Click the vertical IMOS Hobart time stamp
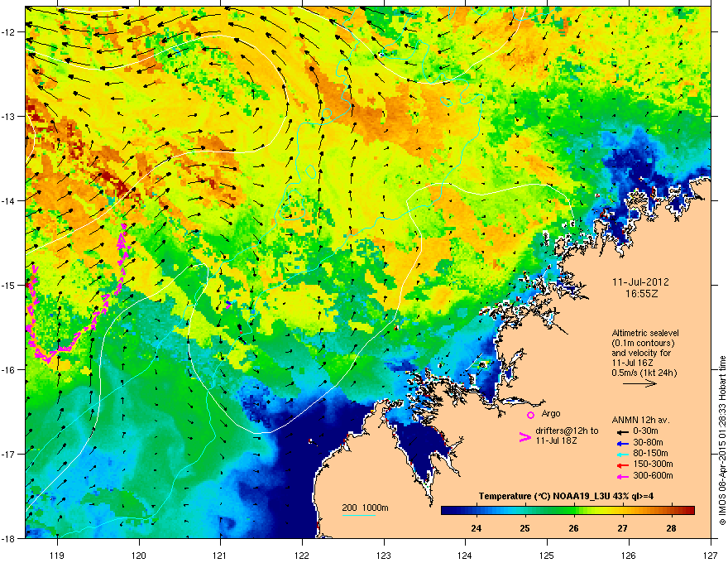The height and width of the screenshot is (563, 728). pyautogui.click(x=722, y=440)
